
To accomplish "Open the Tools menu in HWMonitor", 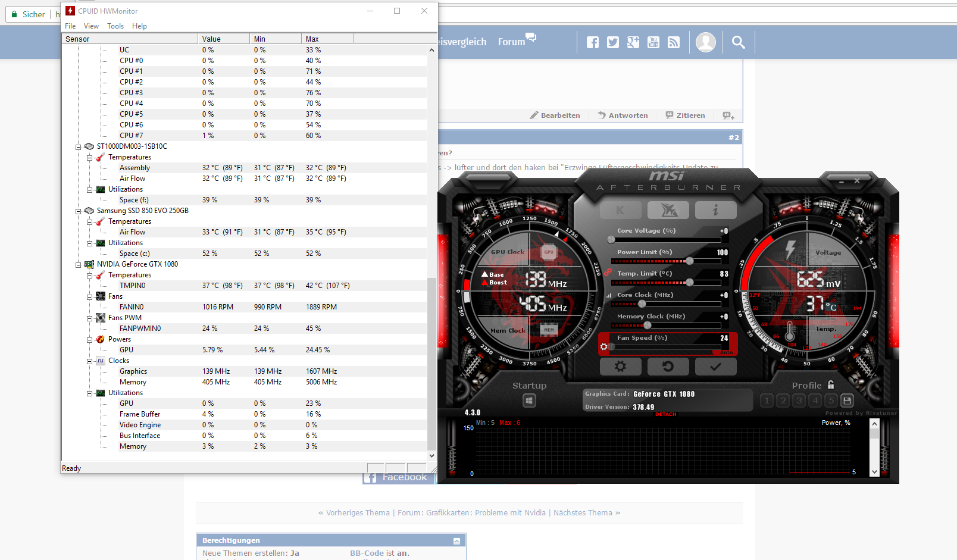I will tap(115, 26).
